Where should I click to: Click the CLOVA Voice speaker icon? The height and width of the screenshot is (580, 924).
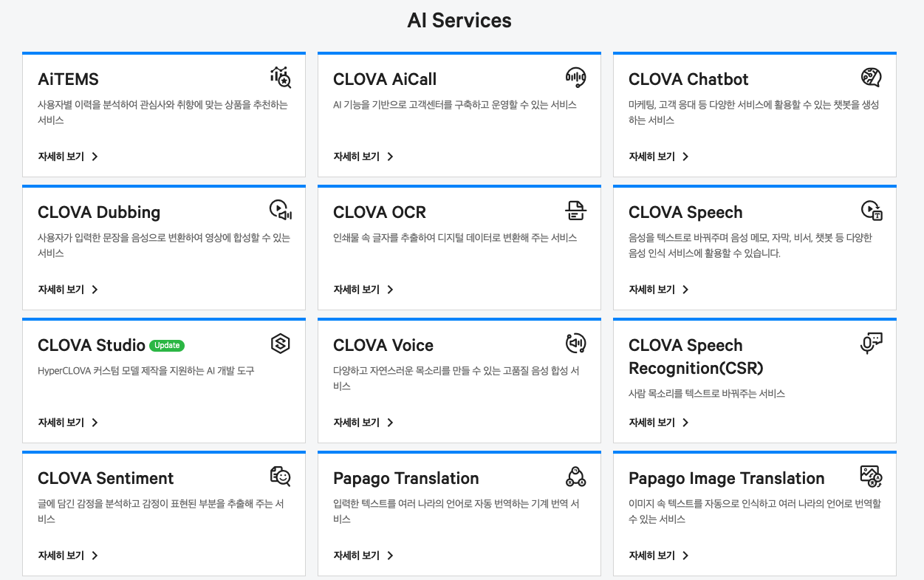click(x=575, y=343)
